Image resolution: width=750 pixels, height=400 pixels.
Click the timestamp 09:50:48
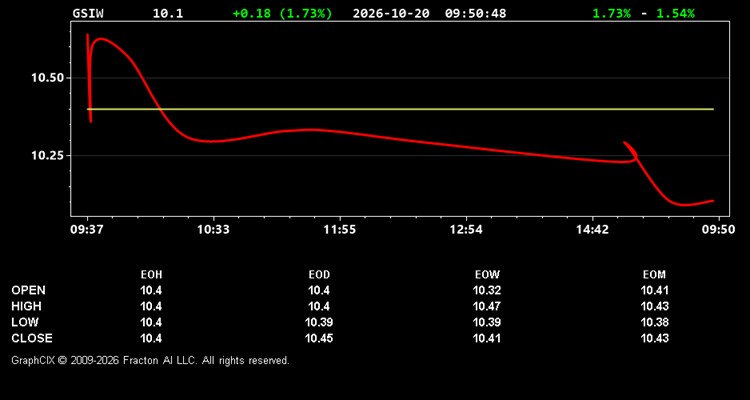pos(475,13)
